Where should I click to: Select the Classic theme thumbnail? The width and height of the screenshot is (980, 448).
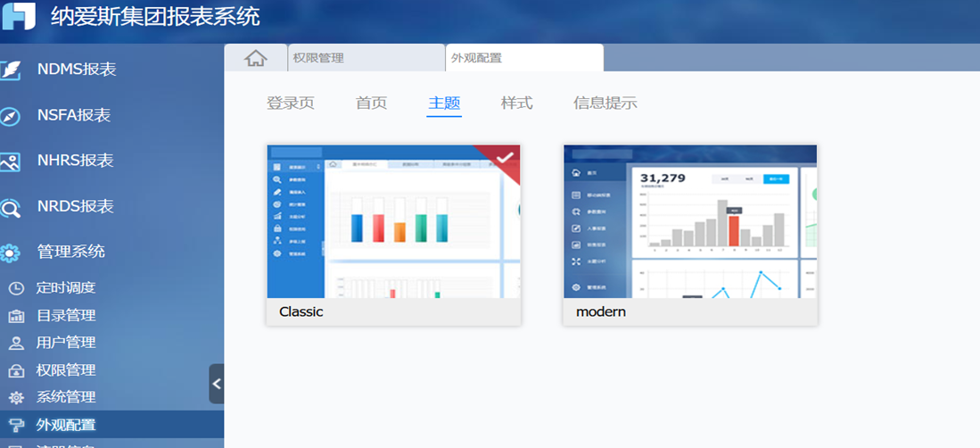[x=394, y=221]
